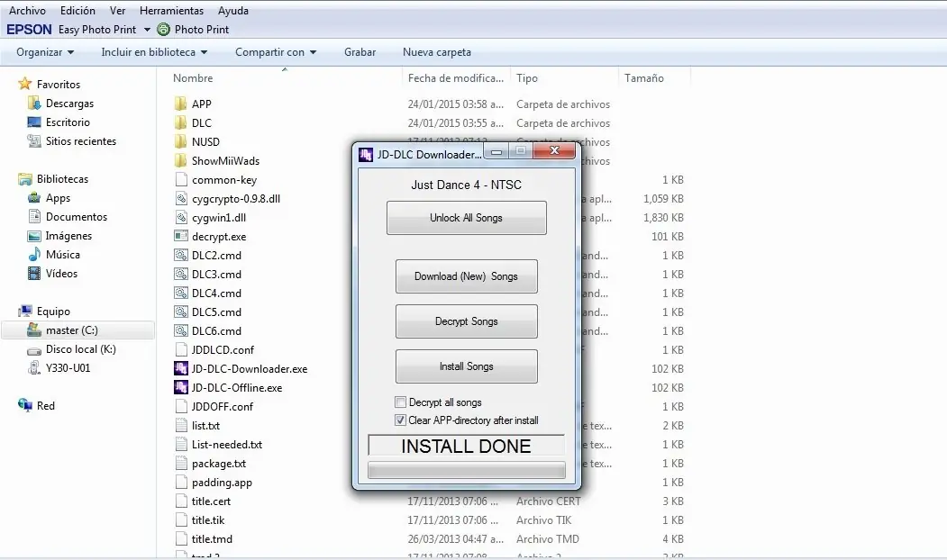Open the Edición menu

pos(77,10)
